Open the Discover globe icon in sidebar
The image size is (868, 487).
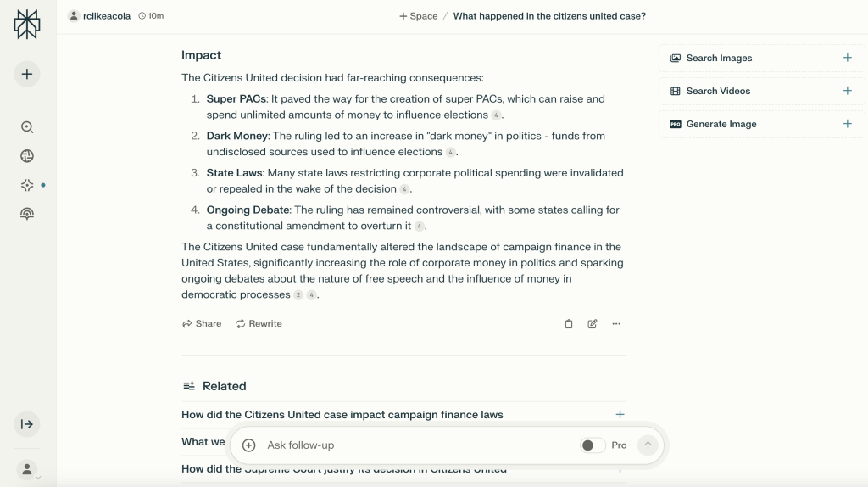pyautogui.click(x=27, y=156)
